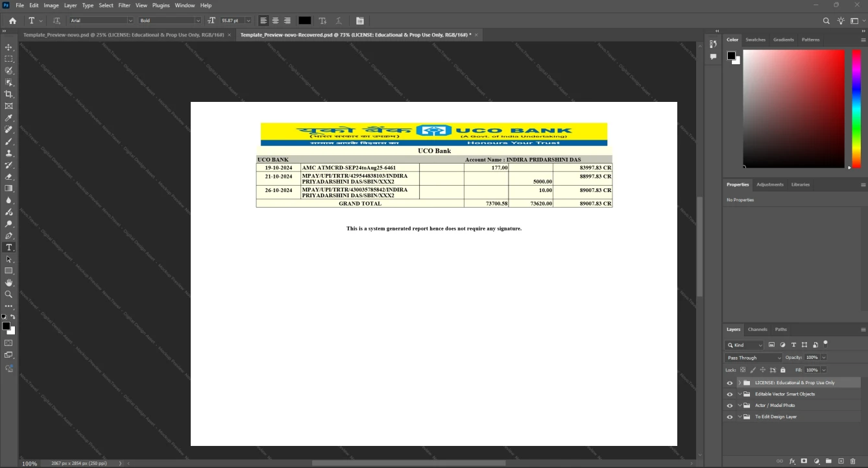Select the Zoom tool
The height and width of the screenshot is (468, 868).
(x=8, y=295)
